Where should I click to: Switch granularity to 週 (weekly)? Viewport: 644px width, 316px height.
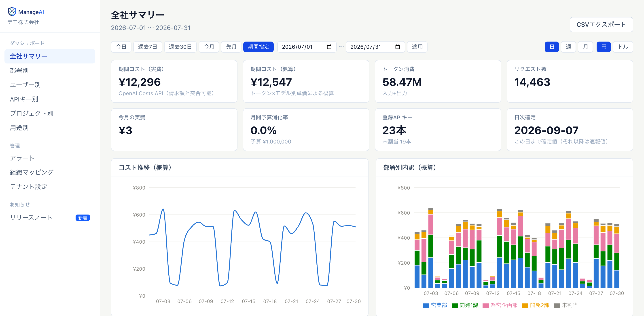568,47
